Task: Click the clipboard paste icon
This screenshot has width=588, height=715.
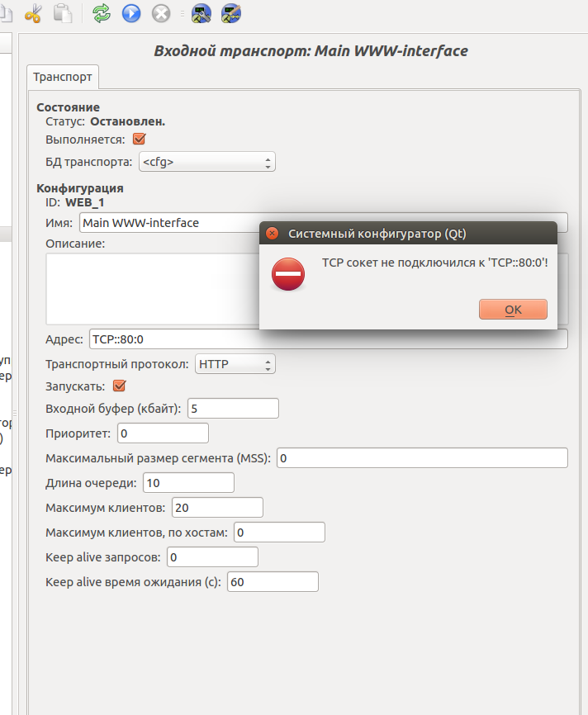Action: (x=62, y=13)
